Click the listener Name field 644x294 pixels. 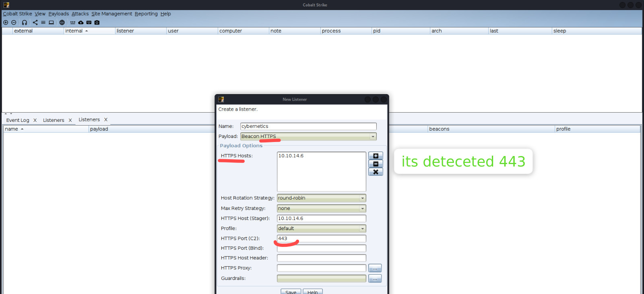tap(308, 126)
